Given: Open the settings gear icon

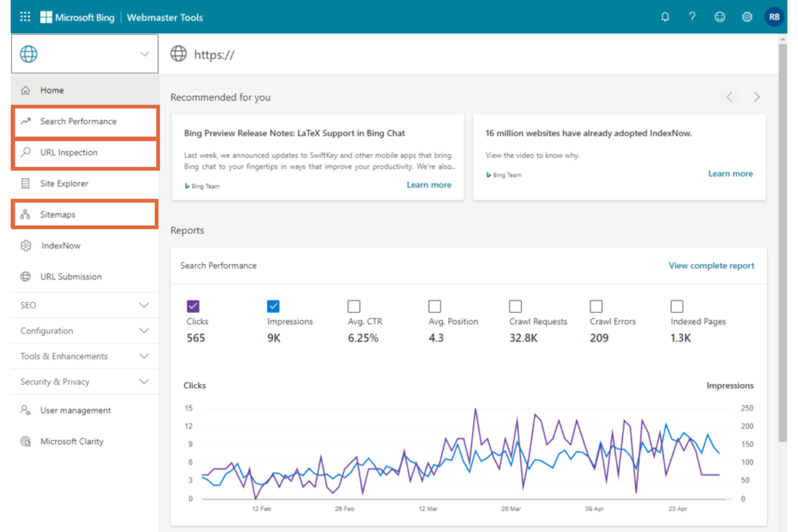Looking at the screenshot, I should (x=747, y=17).
